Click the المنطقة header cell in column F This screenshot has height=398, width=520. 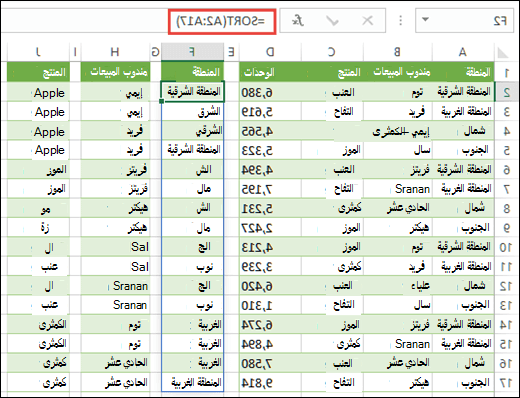click(192, 72)
